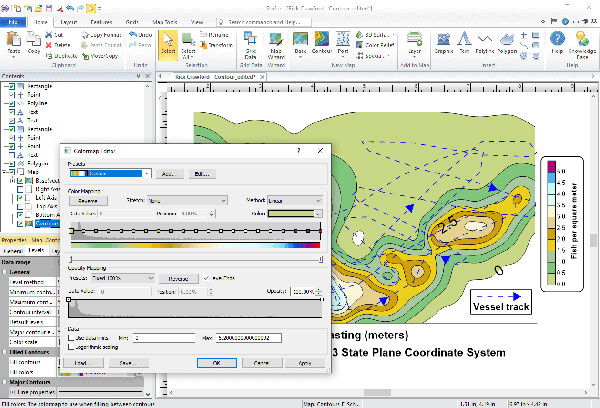Click the Save... button in the dialog
This screenshot has width=600, height=408.
(128, 363)
